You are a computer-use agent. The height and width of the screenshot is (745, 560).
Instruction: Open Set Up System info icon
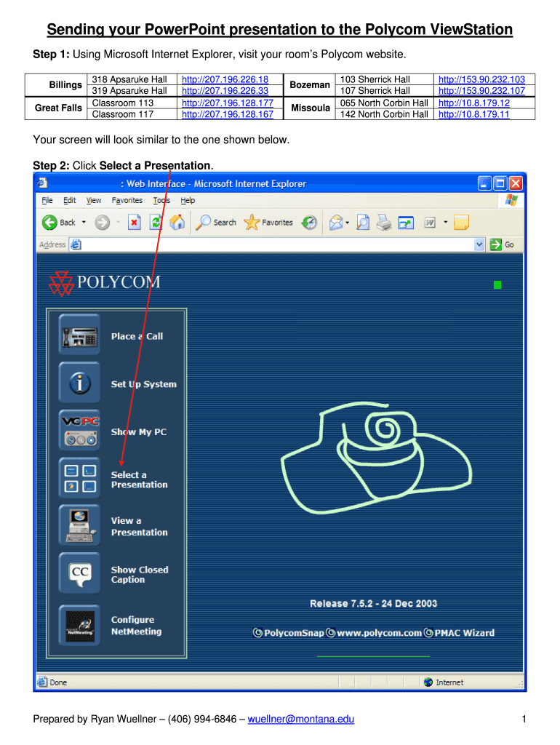pos(79,383)
